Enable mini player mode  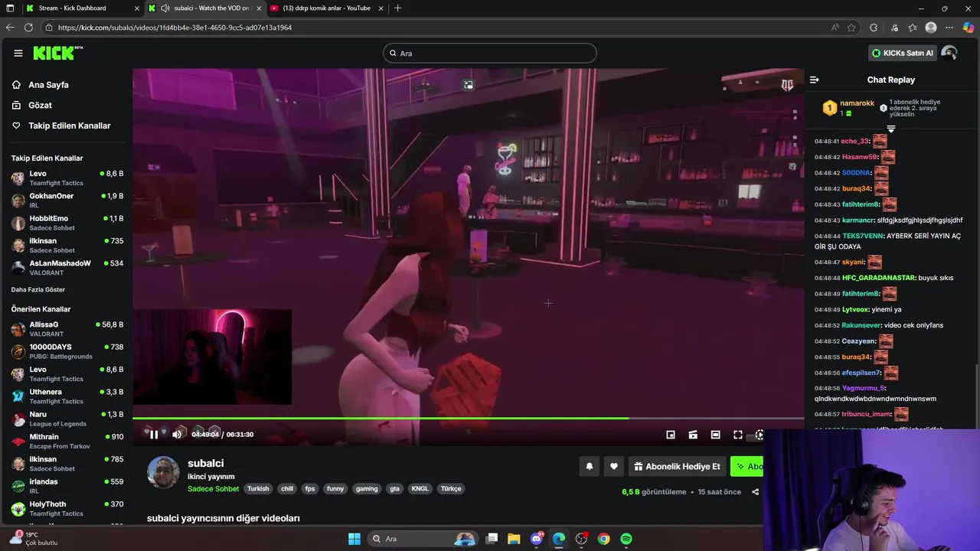click(671, 435)
